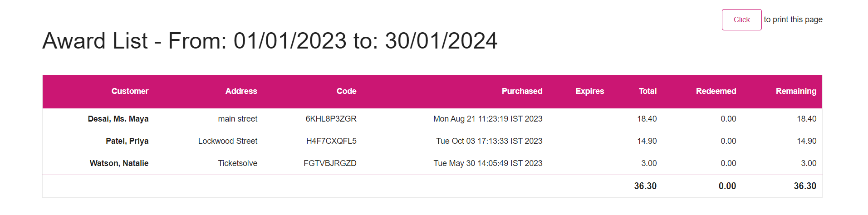Click Mon Aug 21 purchase date
This screenshot has height=215, width=868.
[488, 119]
